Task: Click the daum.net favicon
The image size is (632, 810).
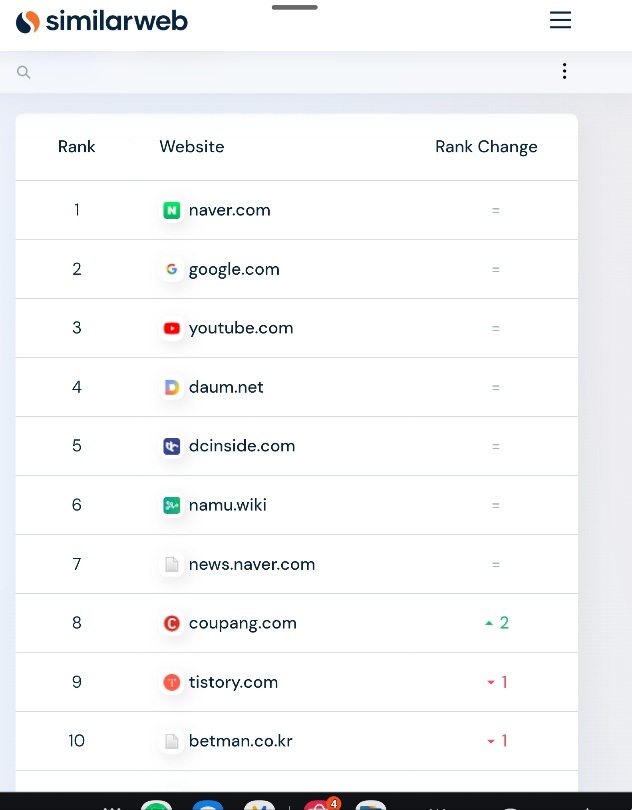Action: tap(172, 387)
